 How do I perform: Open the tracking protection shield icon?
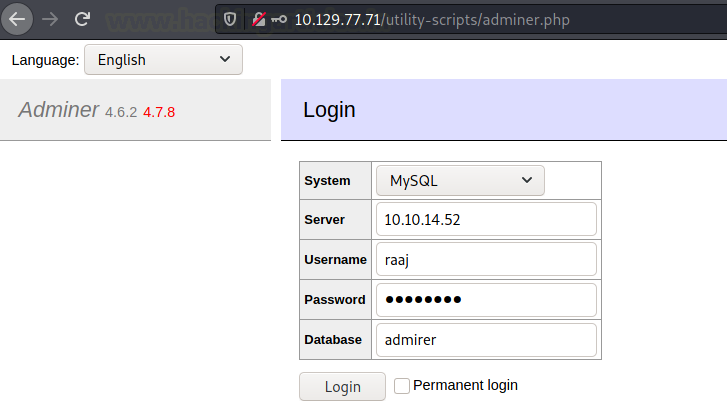tap(230, 19)
